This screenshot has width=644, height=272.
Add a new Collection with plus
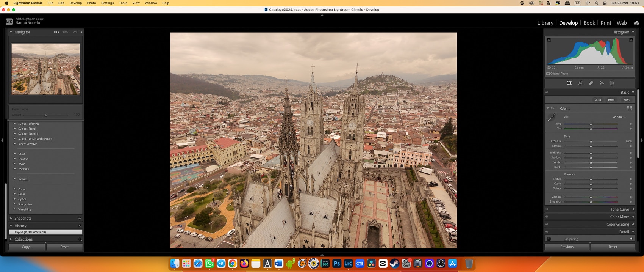(x=80, y=239)
